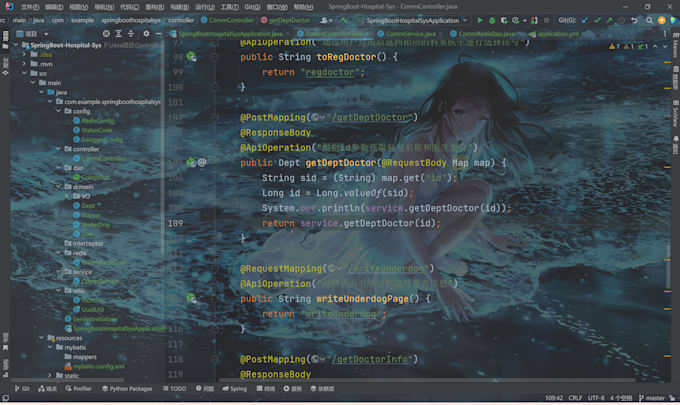
Task: Open the editor tabs more-options dots
Action: pos(665,33)
